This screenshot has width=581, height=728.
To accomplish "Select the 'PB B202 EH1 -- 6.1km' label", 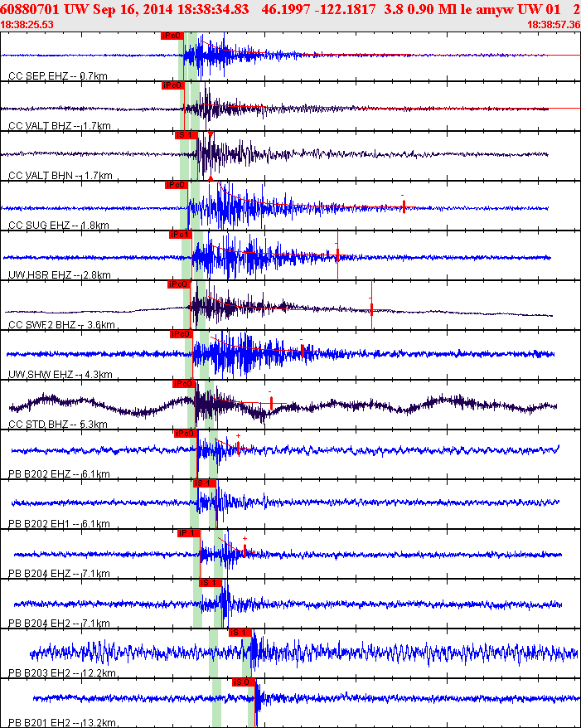I will 59,523.
